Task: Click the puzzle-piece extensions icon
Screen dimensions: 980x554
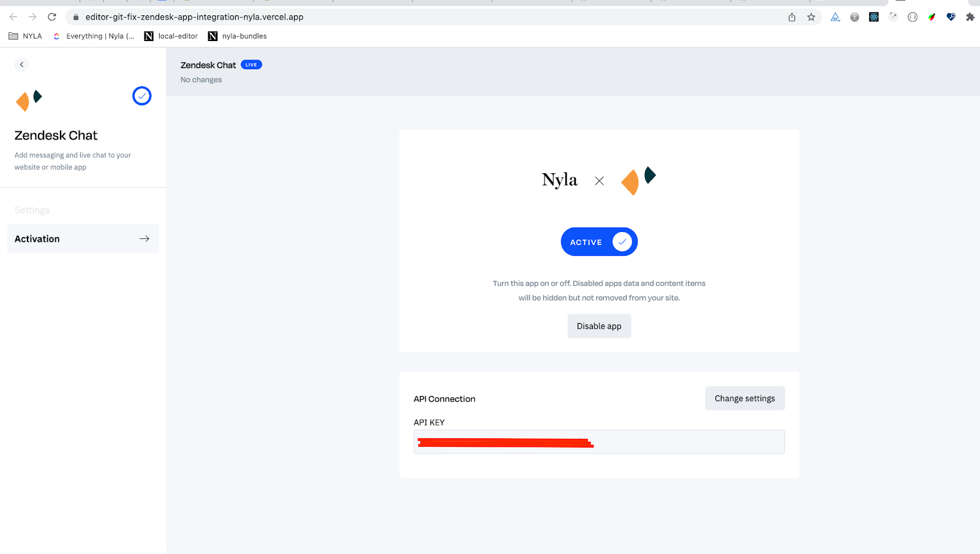Action: click(970, 17)
